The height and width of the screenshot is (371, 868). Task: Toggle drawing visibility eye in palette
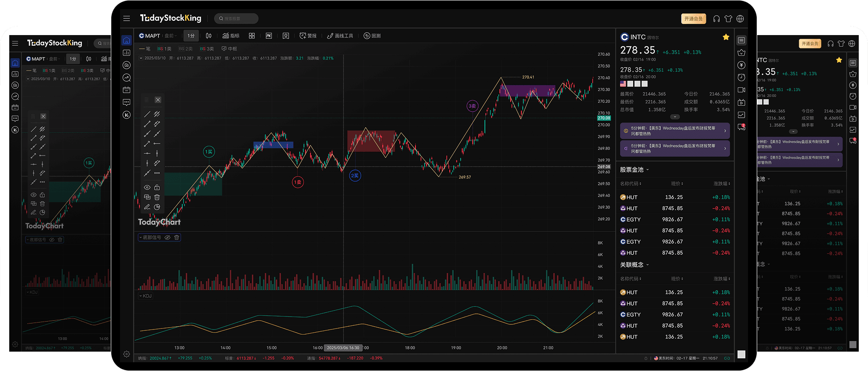[147, 187]
